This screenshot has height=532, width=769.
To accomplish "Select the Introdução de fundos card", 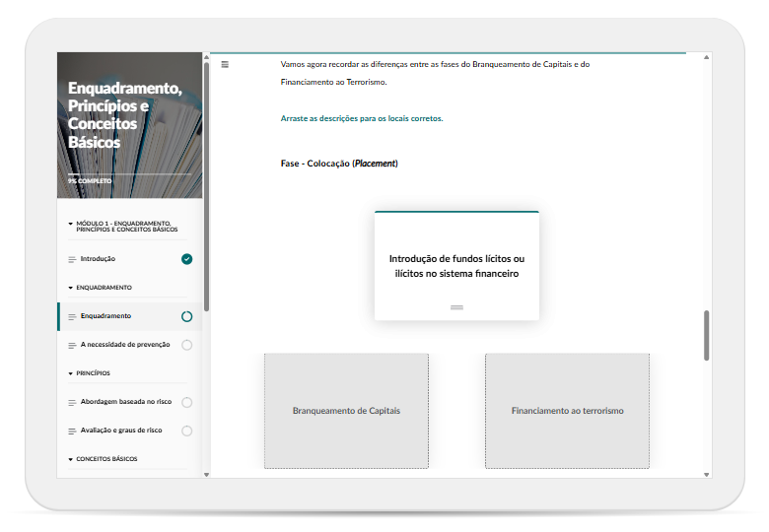I will (456, 266).
